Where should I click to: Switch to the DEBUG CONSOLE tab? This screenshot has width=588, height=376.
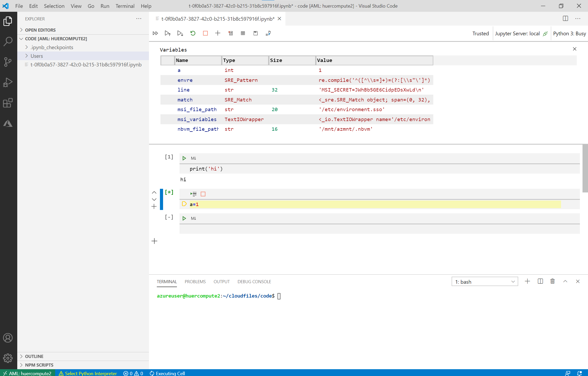[x=254, y=282]
